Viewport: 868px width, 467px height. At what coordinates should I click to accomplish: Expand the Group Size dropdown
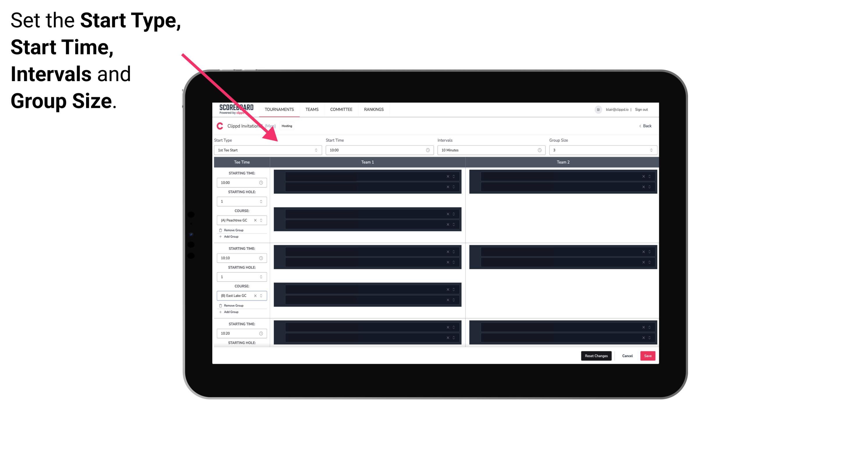click(650, 150)
